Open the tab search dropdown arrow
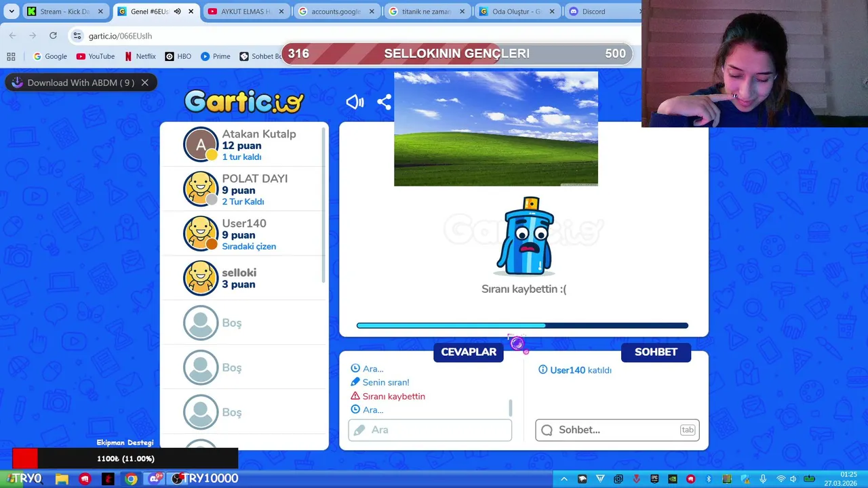 tap(12, 12)
